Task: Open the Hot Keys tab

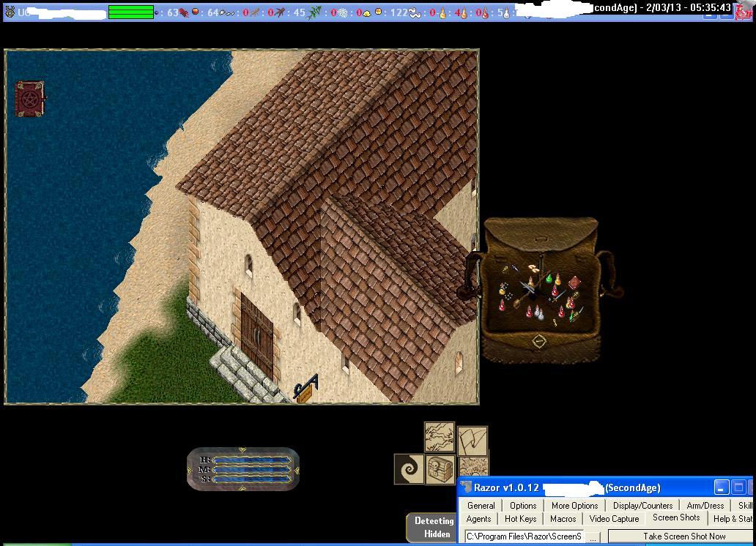Action: coord(520,519)
